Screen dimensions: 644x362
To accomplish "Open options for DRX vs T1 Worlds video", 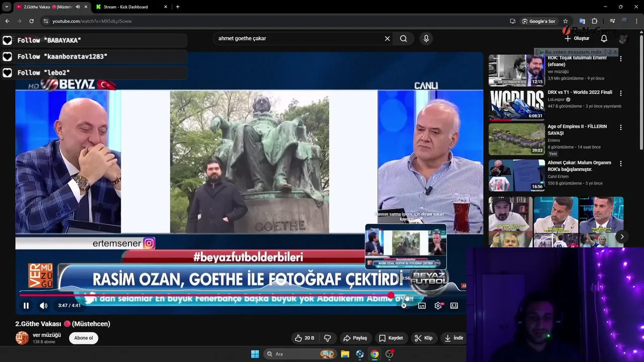I will coord(621,93).
